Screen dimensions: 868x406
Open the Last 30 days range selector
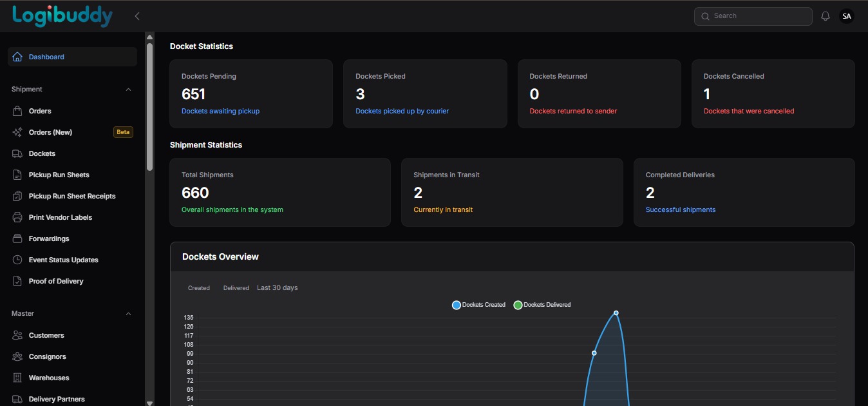click(x=277, y=287)
